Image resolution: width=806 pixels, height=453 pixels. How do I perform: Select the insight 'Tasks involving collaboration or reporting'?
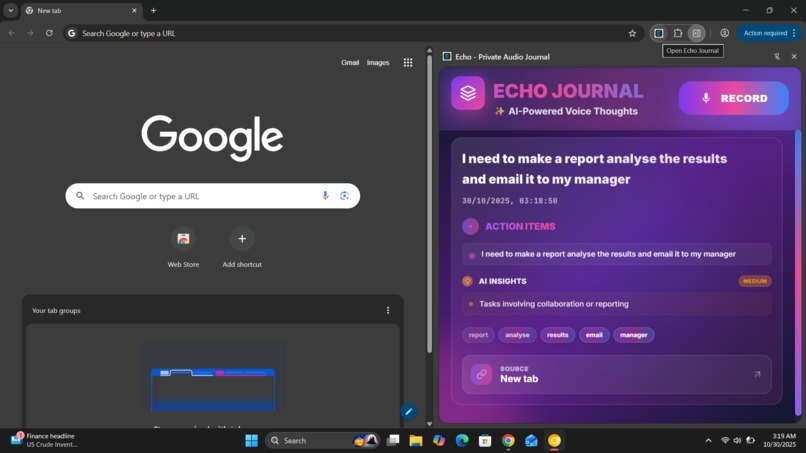tap(616, 304)
